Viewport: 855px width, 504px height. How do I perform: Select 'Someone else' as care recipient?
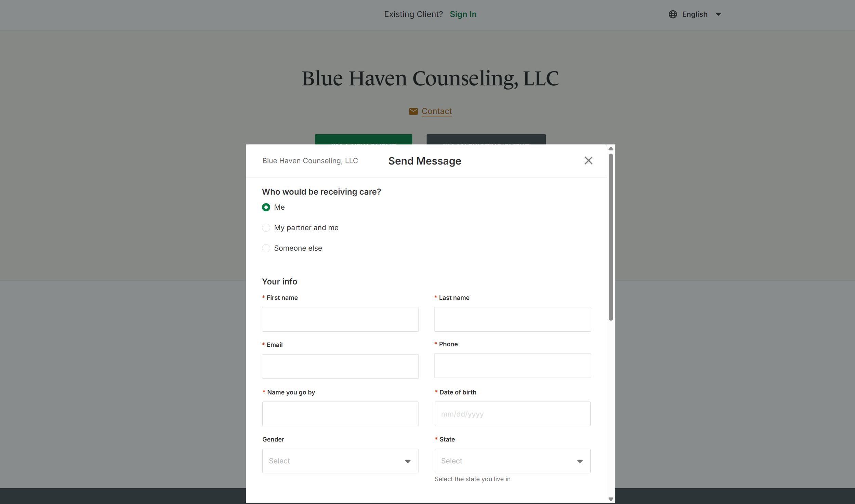(x=266, y=248)
